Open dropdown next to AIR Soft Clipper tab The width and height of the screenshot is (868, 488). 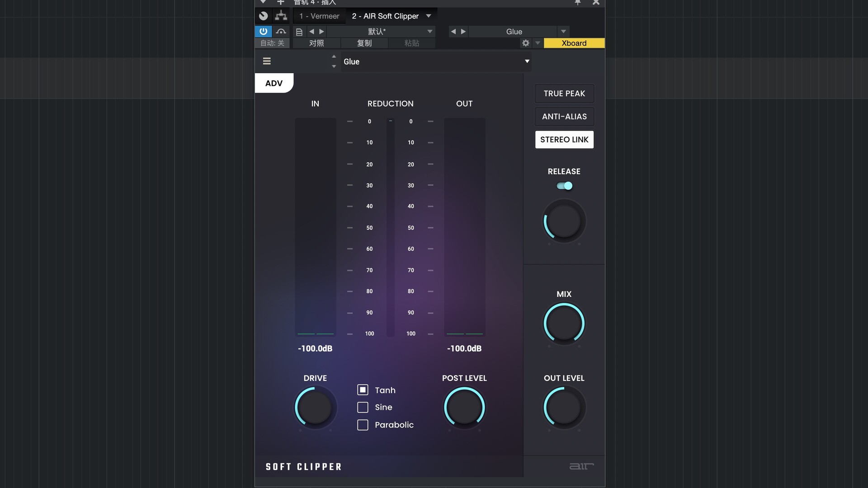coord(429,16)
